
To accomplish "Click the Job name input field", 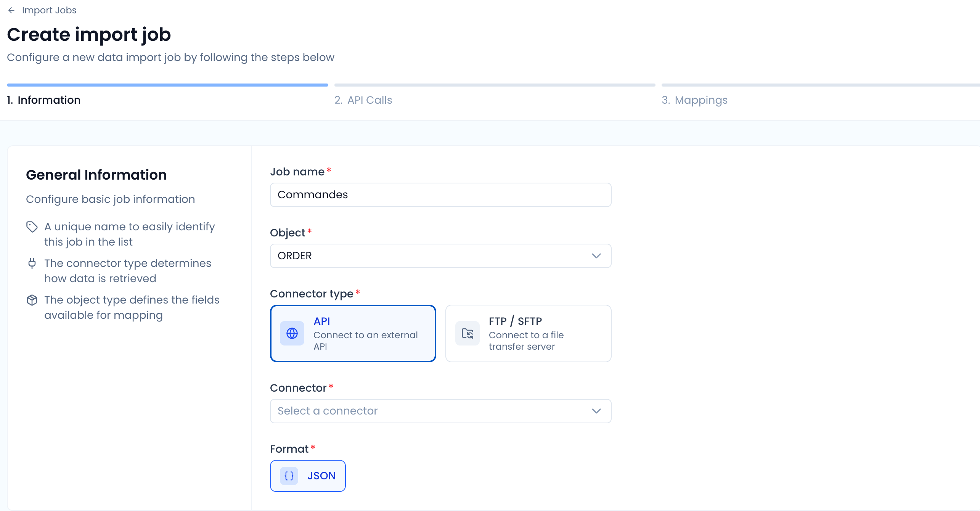I will coord(440,194).
